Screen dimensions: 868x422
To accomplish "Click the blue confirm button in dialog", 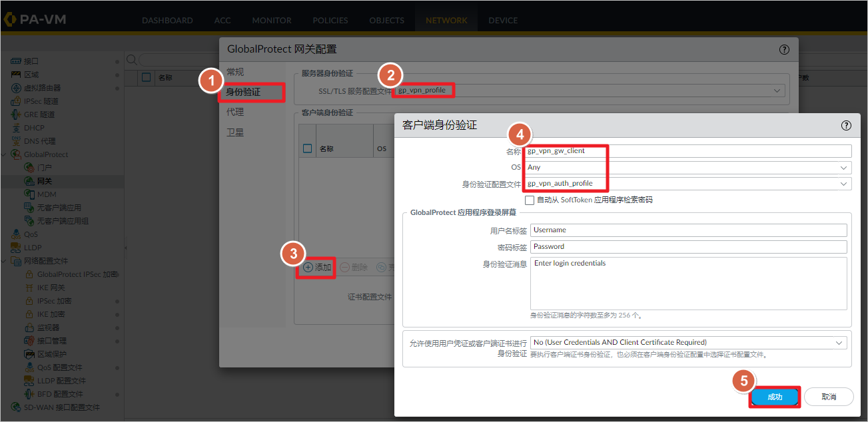I will [x=775, y=397].
